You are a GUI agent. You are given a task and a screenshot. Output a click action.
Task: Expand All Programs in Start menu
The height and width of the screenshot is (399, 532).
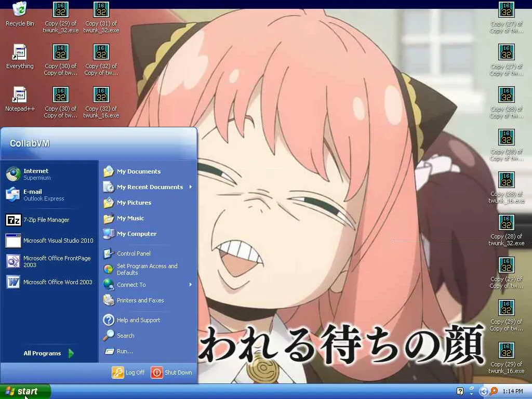pos(48,353)
